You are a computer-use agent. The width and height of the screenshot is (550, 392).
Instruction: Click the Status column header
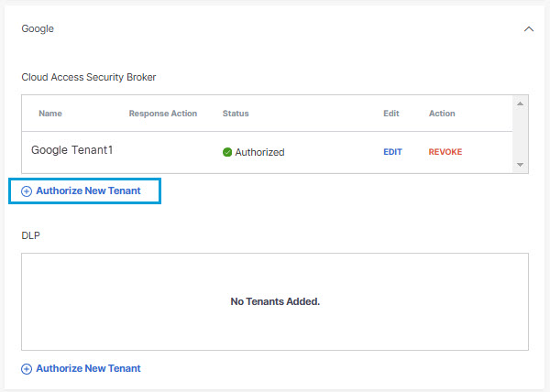[236, 114]
